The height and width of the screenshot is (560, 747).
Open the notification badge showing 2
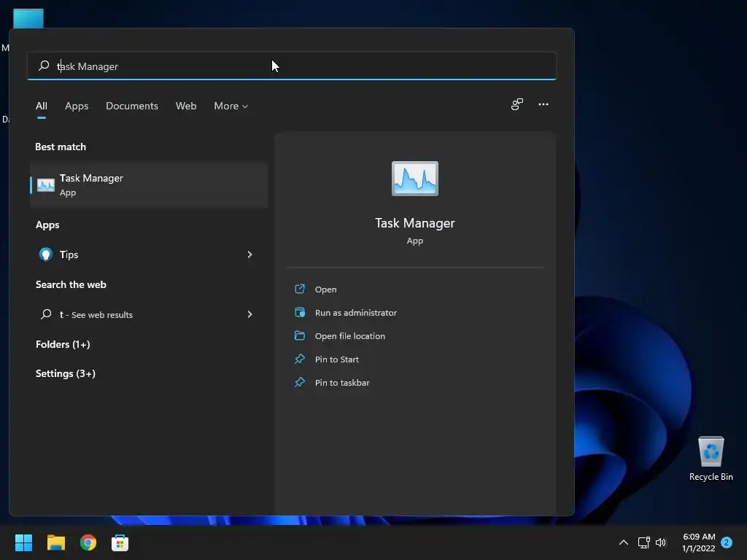click(727, 542)
